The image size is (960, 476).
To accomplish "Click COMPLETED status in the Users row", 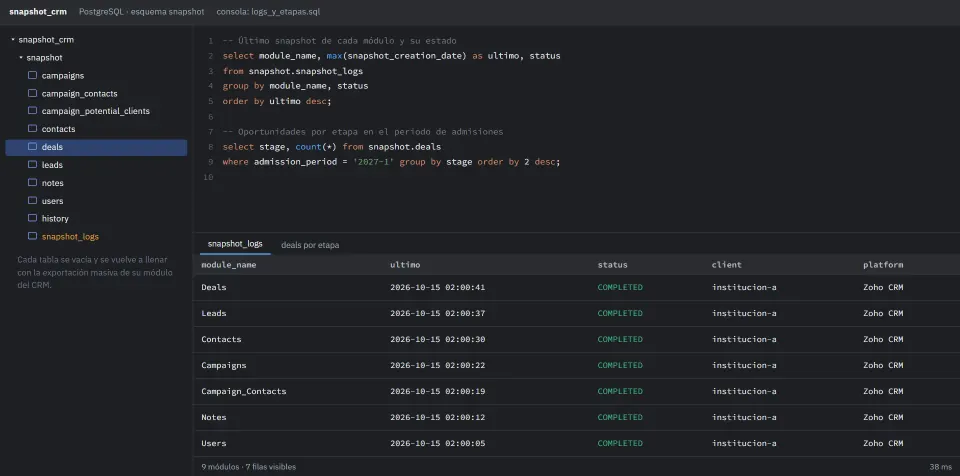I will tap(620, 444).
